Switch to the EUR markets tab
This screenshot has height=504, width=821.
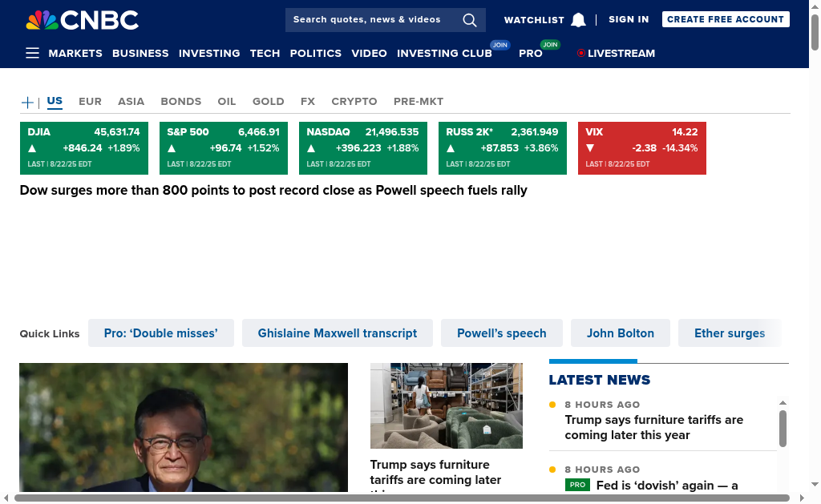click(x=90, y=102)
